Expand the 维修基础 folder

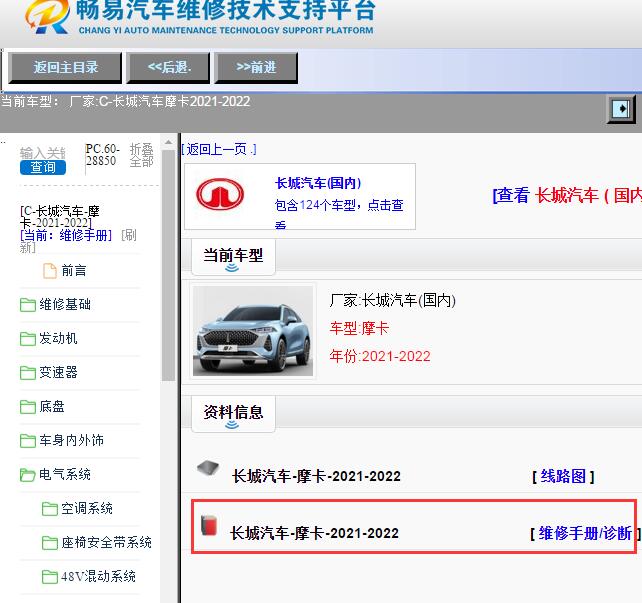[x=65, y=304]
